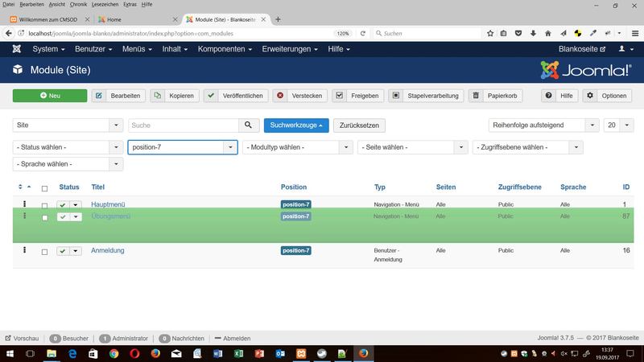Open Excel from the taskbar
The height and width of the screenshot is (362, 644).
tap(238, 353)
